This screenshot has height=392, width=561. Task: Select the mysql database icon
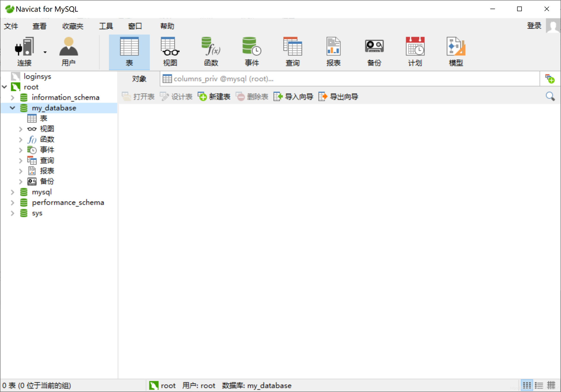(24, 192)
